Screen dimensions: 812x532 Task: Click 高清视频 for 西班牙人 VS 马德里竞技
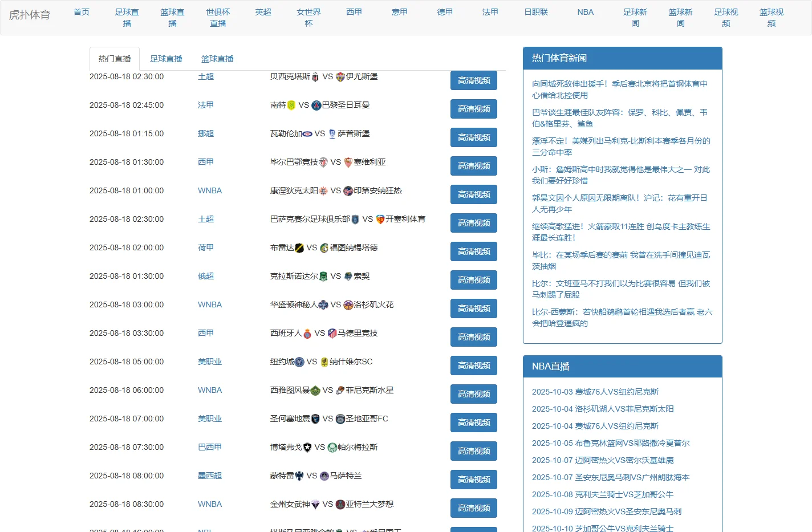(x=474, y=337)
